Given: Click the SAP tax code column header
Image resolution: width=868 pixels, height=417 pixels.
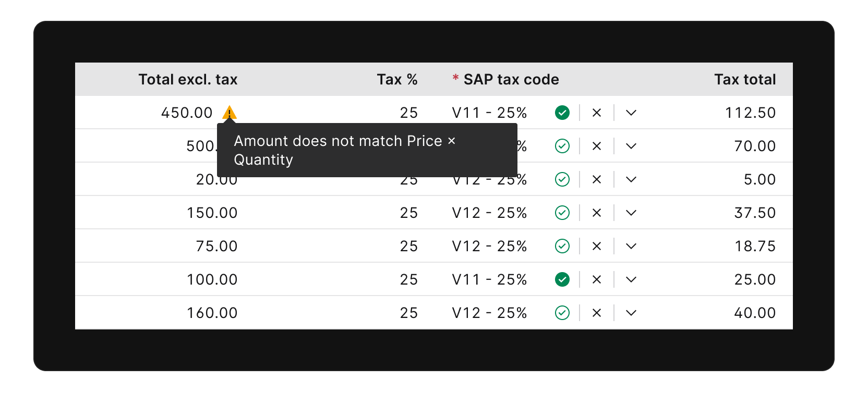Looking at the screenshot, I should [x=512, y=79].
